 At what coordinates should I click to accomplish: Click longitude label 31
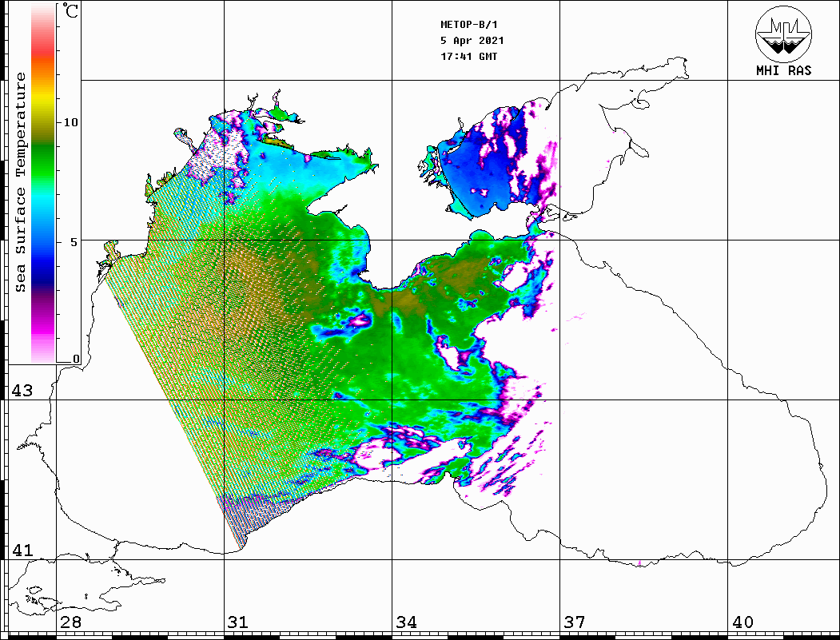pyautogui.click(x=238, y=622)
